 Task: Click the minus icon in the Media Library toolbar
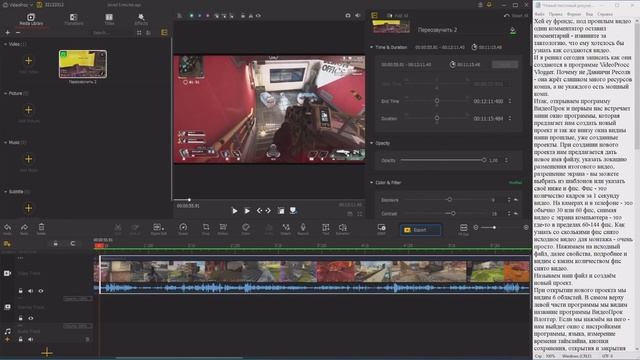18,33
